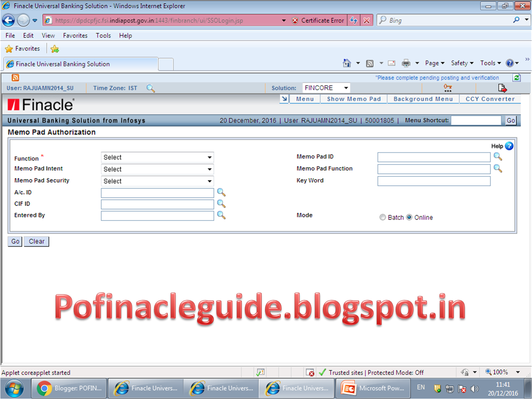Click the logout/exit icon near top right
The height and width of the screenshot is (399, 532).
502,88
